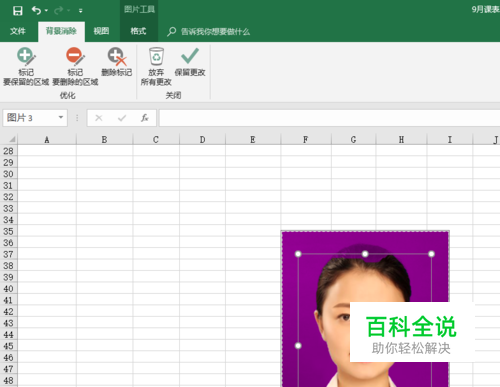Open the Undo history dropdown arrow
Screen dimensions: 500x387
pos(46,11)
